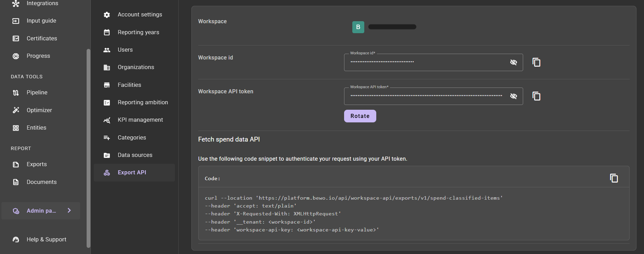644x254 pixels.
Task: Click the Entities grid icon
Action: [x=16, y=128]
